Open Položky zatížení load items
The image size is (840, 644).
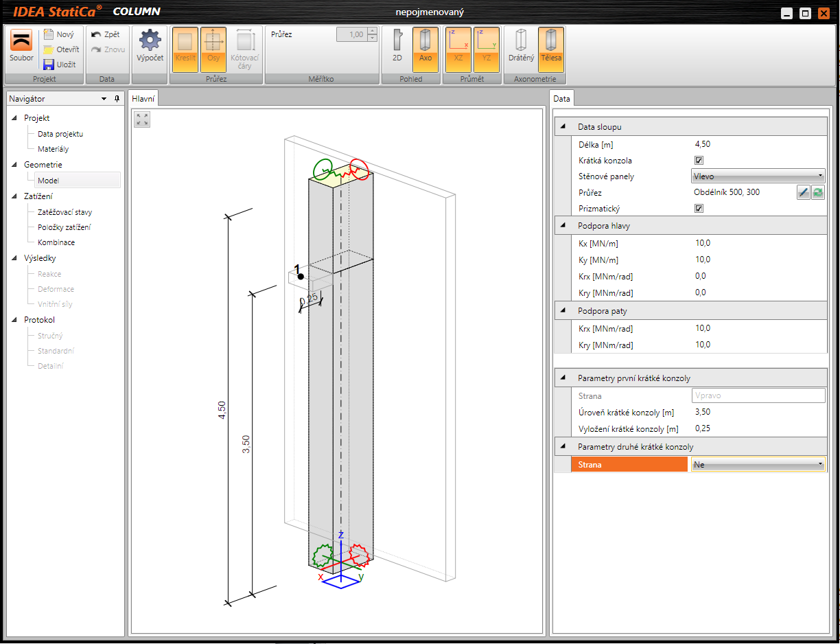point(64,227)
